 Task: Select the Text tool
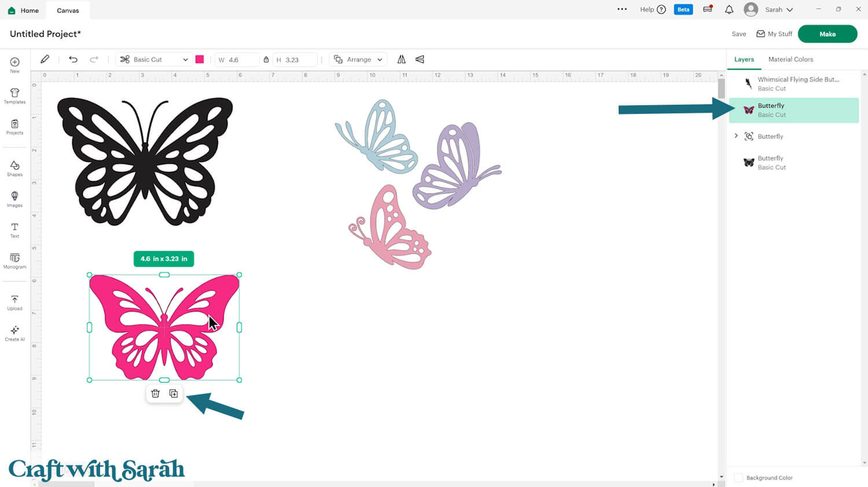point(14,230)
